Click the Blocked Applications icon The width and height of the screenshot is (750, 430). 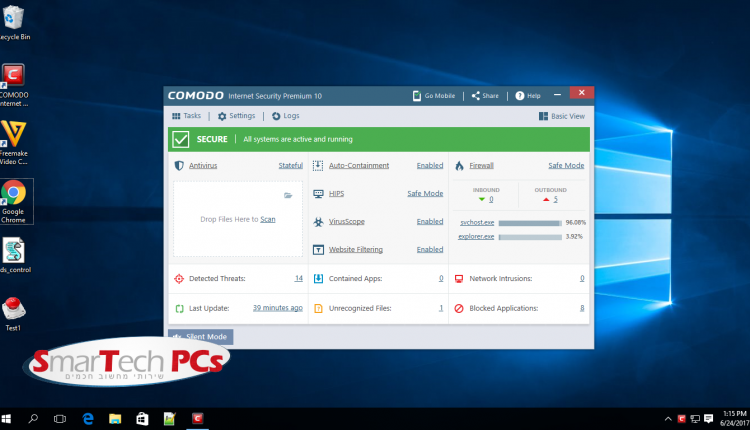(459, 309)
